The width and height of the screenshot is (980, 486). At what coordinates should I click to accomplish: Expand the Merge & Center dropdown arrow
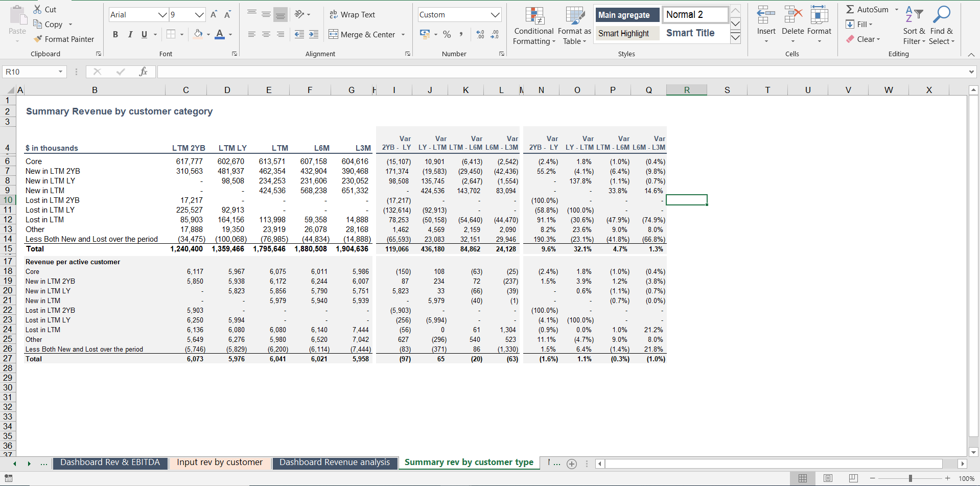[x=403, y=35]
